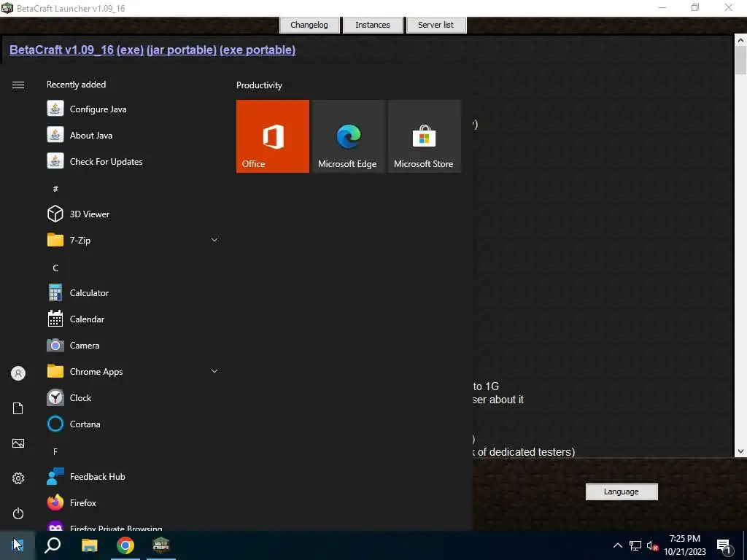This screenshot has height=560, width=747.
Task: Expand the Start menu hamburger button
Action: coord(18,85)
